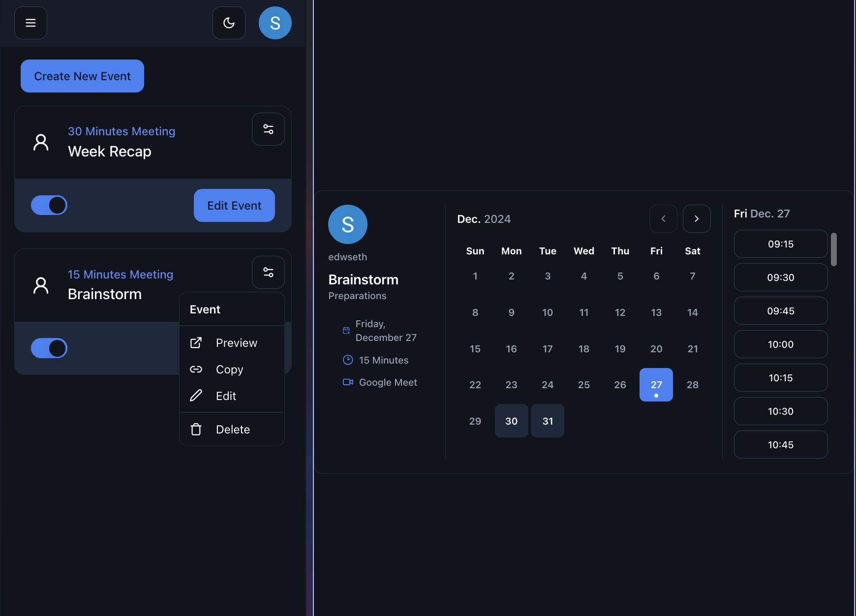Screen dimensions: 856x616
Task: Click the Copy link icon
Action: point(196,370)
